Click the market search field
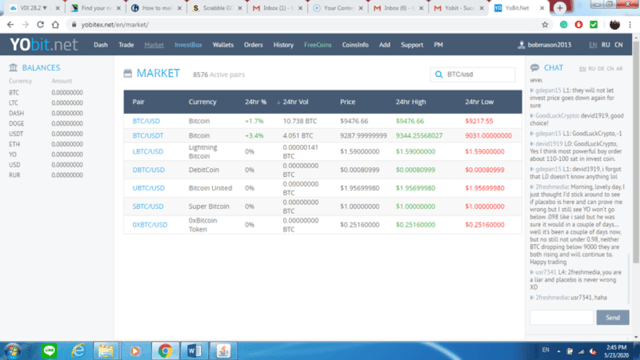 [x=473, y=74]
